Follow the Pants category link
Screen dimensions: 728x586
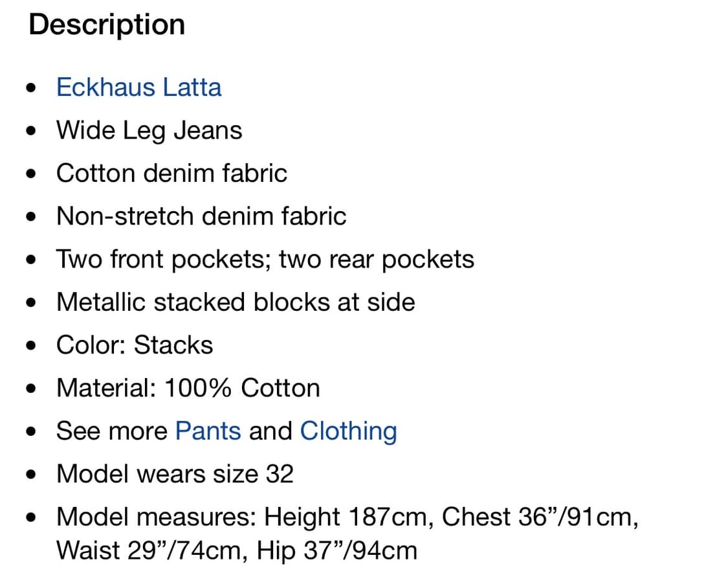208,431
